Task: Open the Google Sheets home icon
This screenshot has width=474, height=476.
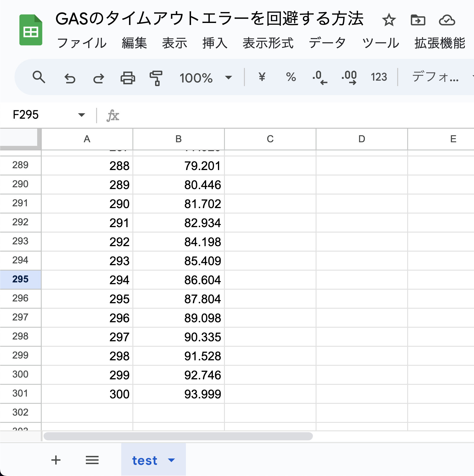Action: click(31, 30)
